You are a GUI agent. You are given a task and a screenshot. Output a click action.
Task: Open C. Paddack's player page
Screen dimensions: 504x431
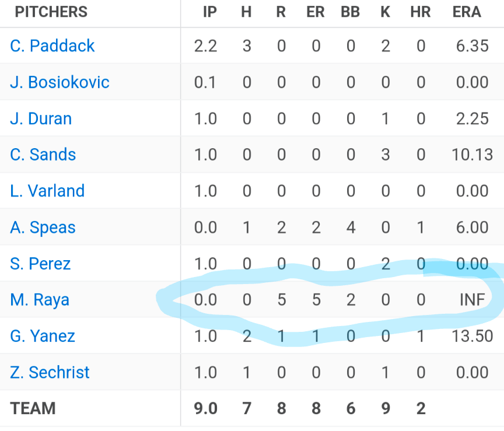(52, 46)
